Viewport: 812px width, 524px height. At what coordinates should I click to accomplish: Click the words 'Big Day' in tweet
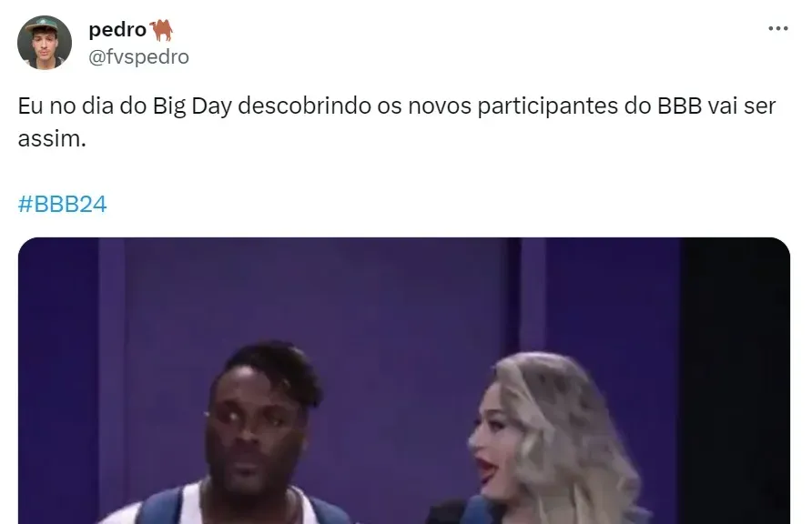(x=192, y=106)
